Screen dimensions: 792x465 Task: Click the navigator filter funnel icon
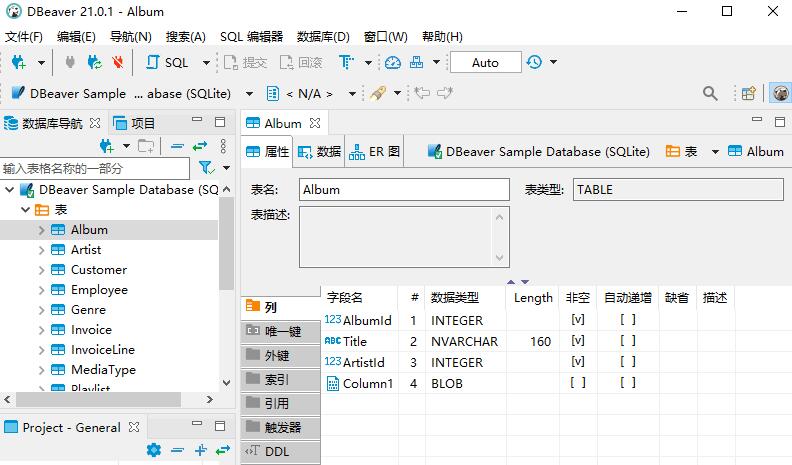pos(207,168)
